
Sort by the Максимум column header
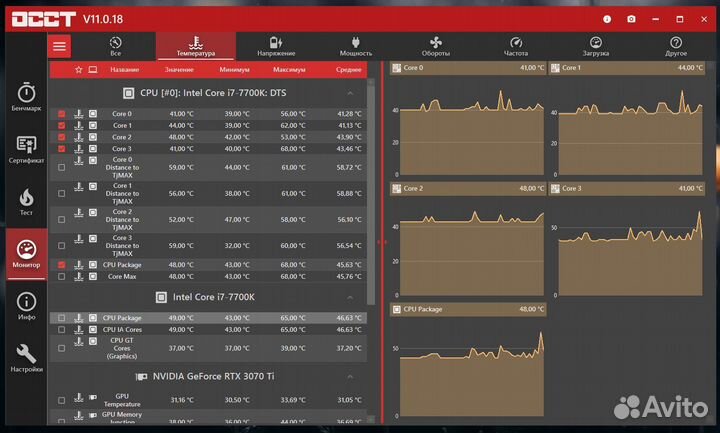(288, 70)
